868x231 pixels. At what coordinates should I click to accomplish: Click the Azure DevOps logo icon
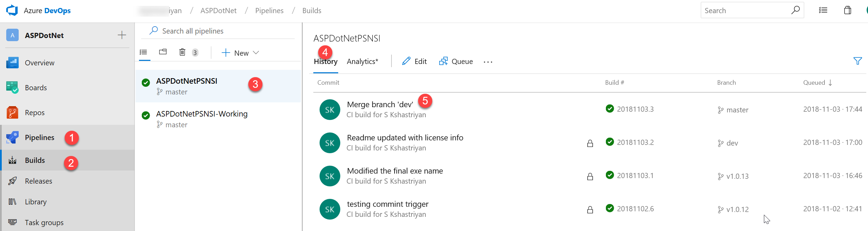(12, 10)
